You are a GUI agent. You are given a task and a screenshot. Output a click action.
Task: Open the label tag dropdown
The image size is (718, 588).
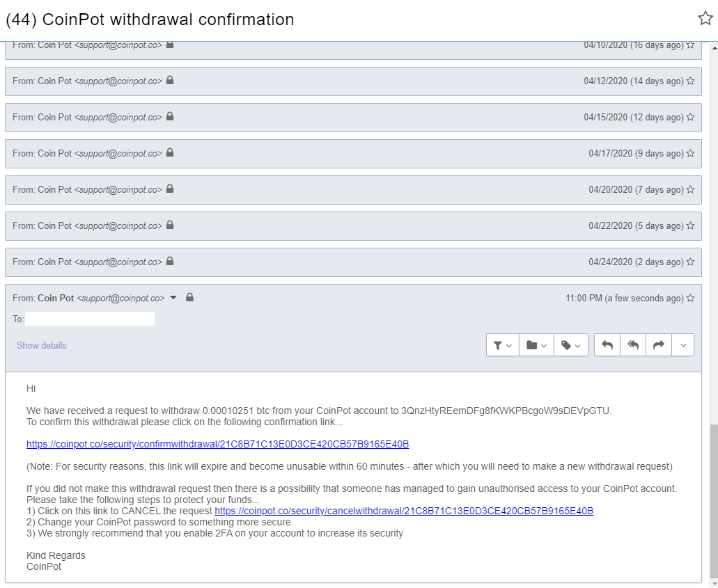point(571,345)
